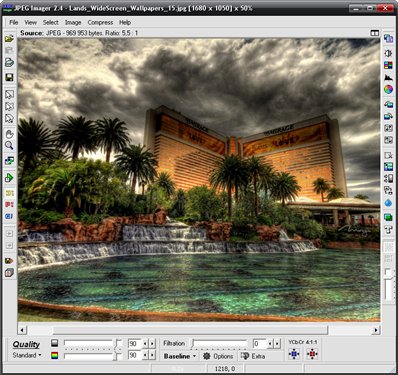Open the Compress menu
The image size is (398, 375).
pyautogui.click(x=100, y=23)
